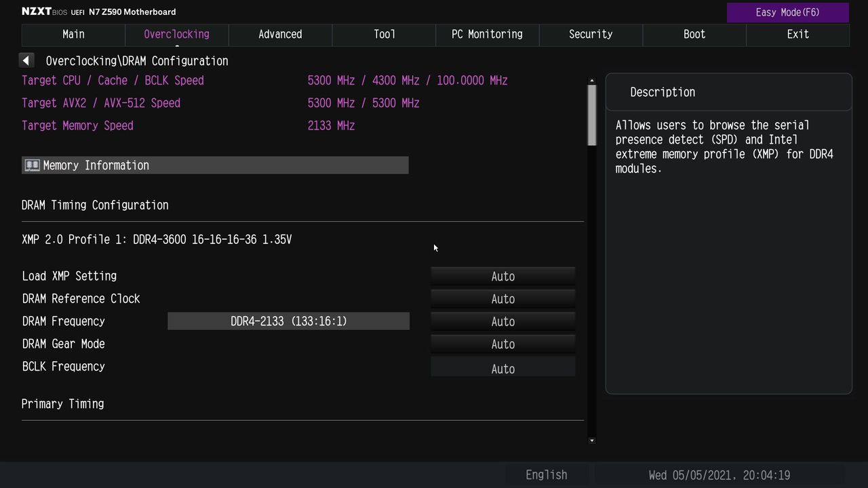This screenshot has width=868, height=488.
Task: Select the Target CPU / Cache / BCLK Speed label
Action: coord(113,81)
